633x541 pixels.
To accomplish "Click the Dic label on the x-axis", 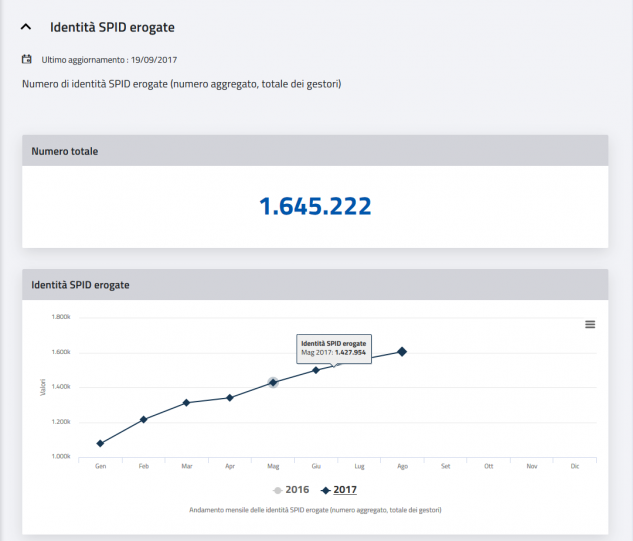I will tap(574, 466).
